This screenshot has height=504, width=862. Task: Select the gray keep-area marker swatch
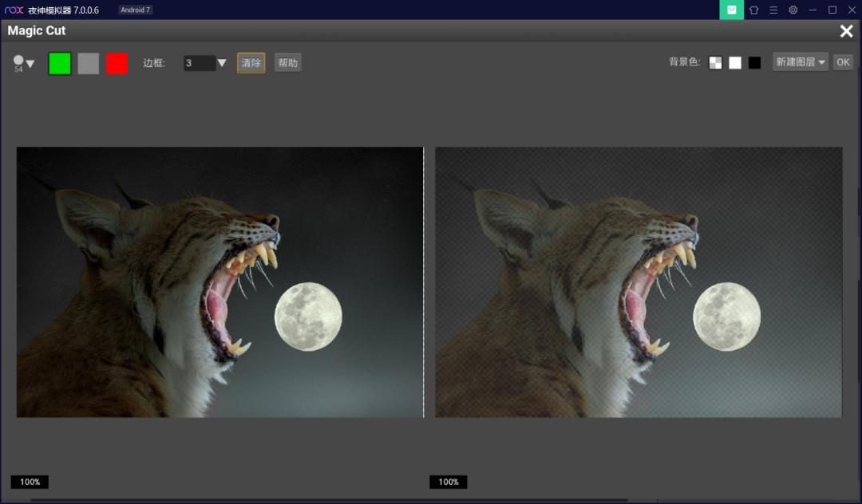click(x=88, y=62)
